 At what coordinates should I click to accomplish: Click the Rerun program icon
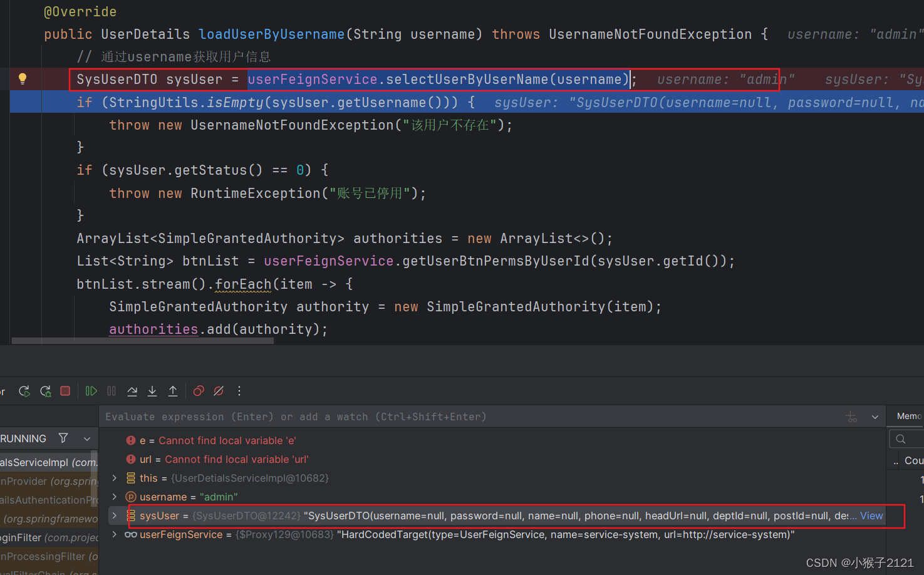pos(24,391)
